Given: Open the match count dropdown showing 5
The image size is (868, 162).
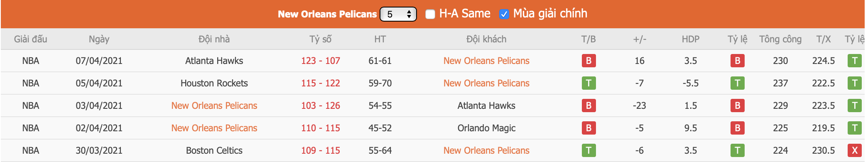Looking at the screenshot, I should point(398,14).
